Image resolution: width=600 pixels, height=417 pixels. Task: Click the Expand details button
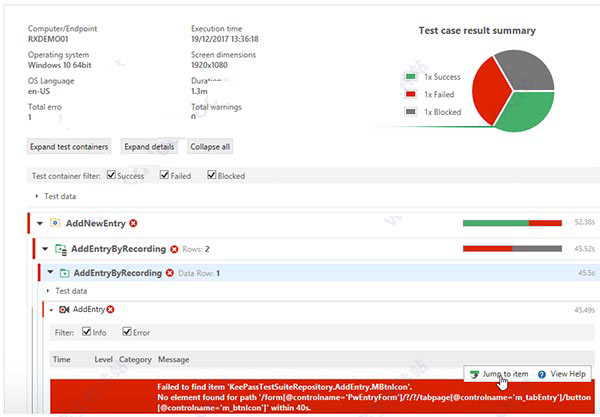149,147
